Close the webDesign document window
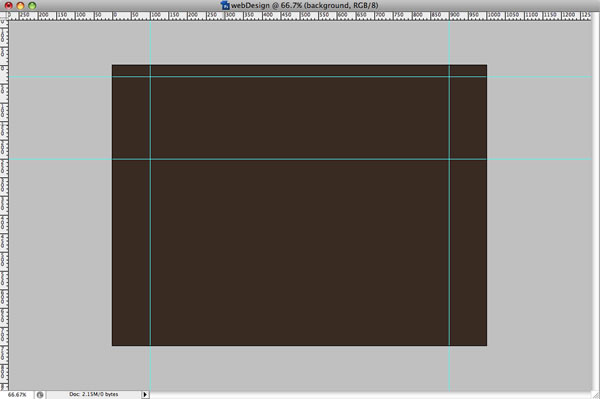Screen dimensions: 600x399 8,5
